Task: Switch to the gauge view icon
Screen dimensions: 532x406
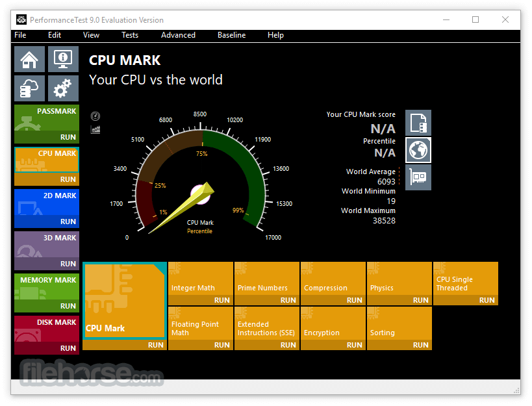Action: pos(95,116)
